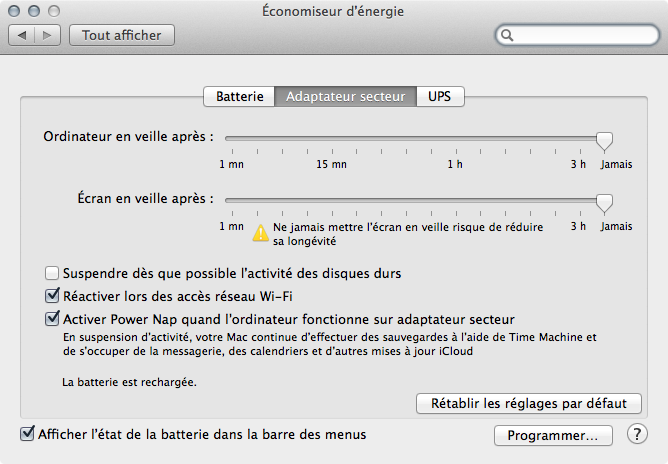Click the yellow warning triangle icon

260,233
